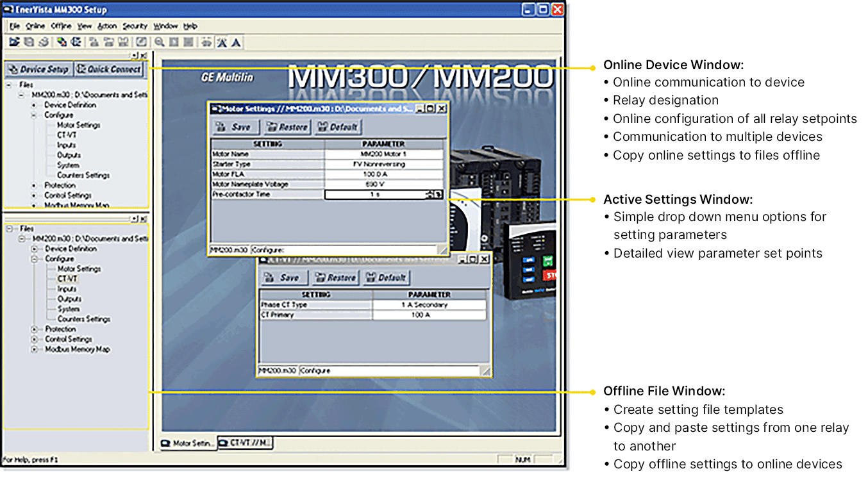868x478 pixels.
Task: Open the Action menu
Action: pyautogui.click(x=107, y=26)
